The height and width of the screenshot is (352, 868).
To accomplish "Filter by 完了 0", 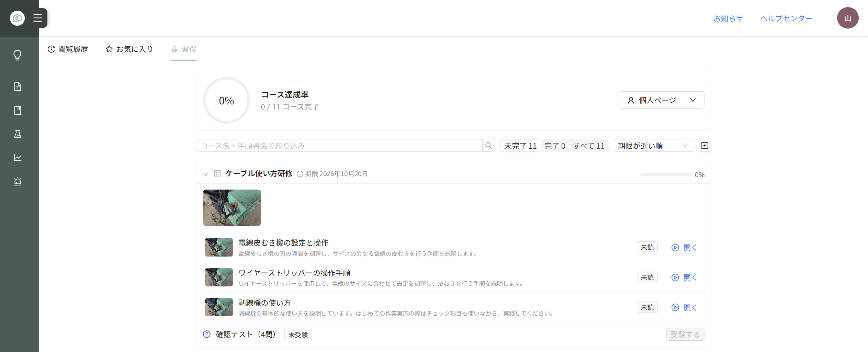I will 555,146.
